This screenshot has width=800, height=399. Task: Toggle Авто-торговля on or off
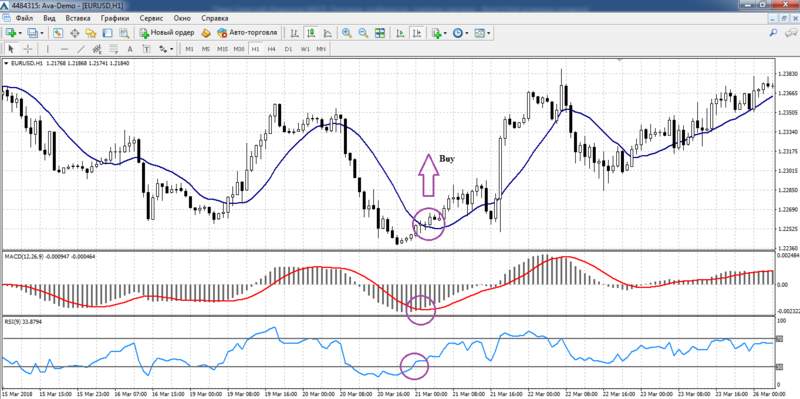click(x=247, y=33)
